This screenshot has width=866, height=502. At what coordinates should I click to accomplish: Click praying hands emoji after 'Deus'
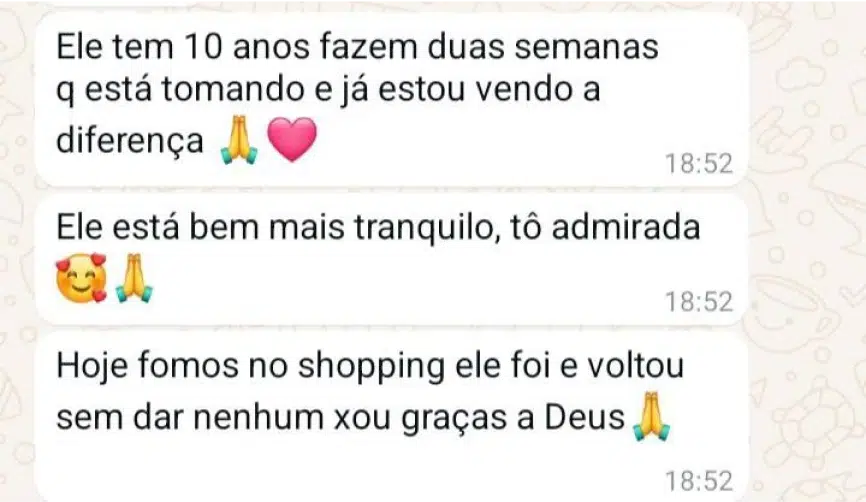point(652,415)
